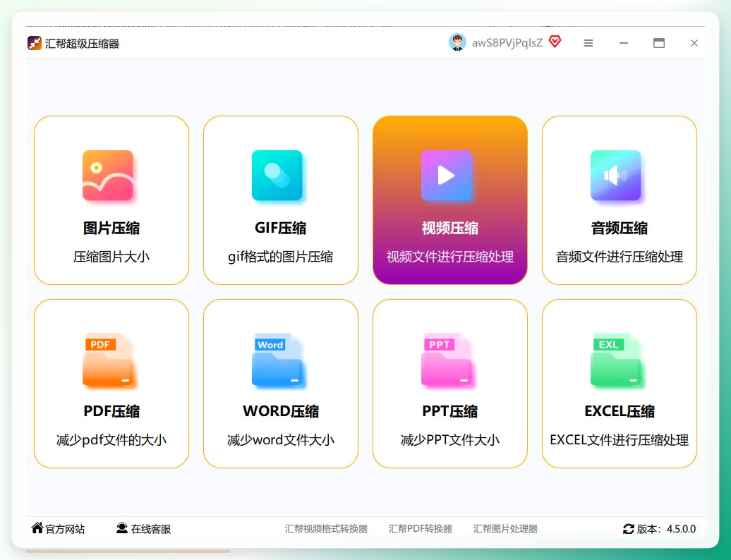The image size is (731, 560).
Task: Click the 在线客服 headset icon
Action: point(122,528)
